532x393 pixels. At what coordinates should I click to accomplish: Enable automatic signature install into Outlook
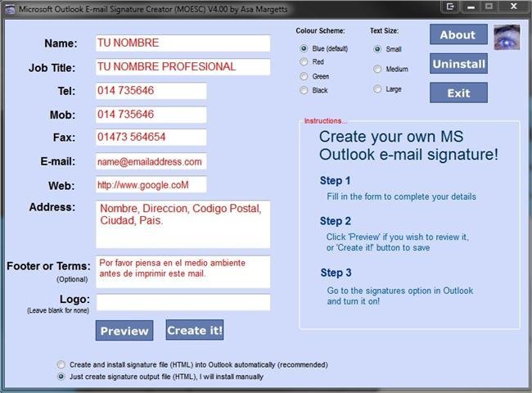[61, 364]
